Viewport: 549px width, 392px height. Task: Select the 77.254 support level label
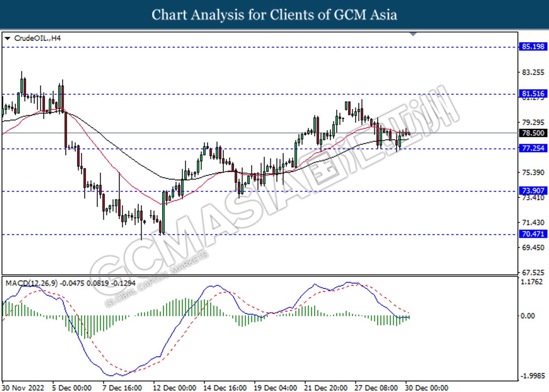pos(533,149)
